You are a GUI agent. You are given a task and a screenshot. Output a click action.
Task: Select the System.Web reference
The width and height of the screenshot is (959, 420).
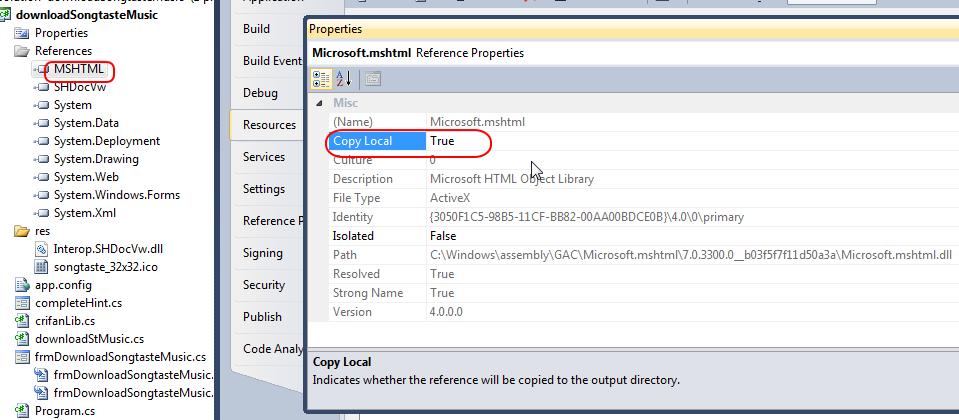pos(86,177)
